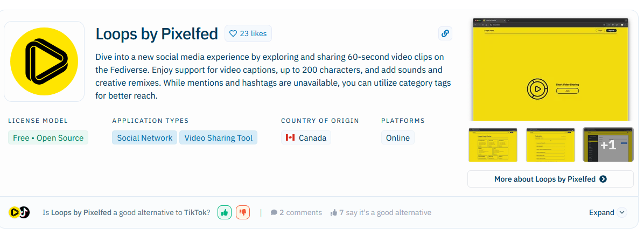Screen dimensions: 644x235
Task: Select the Video Sharing Tool tag
Action: tap(218, 138)
